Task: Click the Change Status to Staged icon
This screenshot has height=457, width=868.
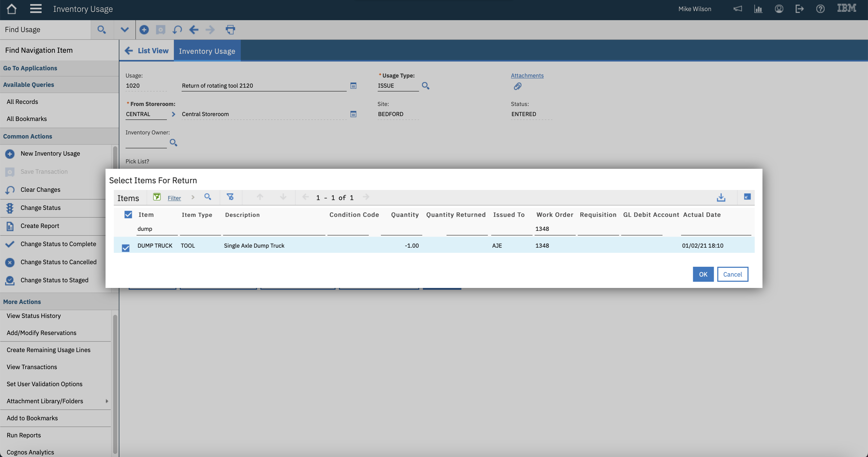Action: pos(10,281)
